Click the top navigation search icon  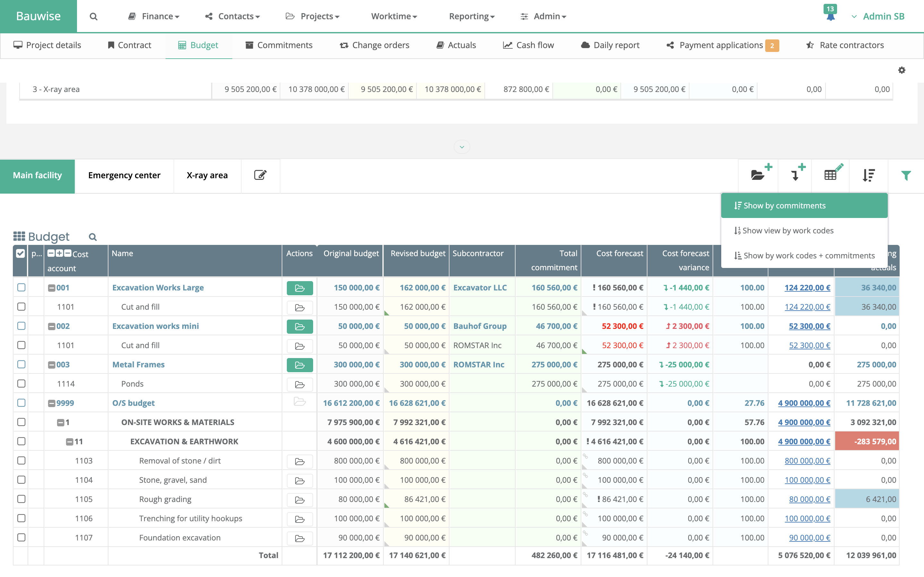(93, 16)
